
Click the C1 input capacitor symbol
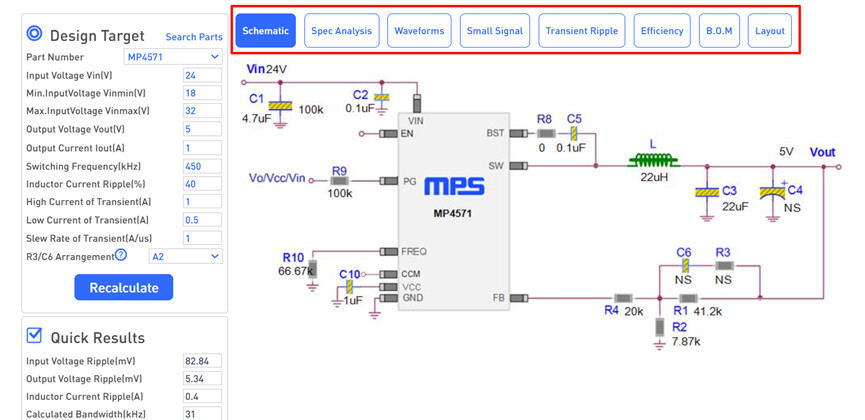pos(281,105)
